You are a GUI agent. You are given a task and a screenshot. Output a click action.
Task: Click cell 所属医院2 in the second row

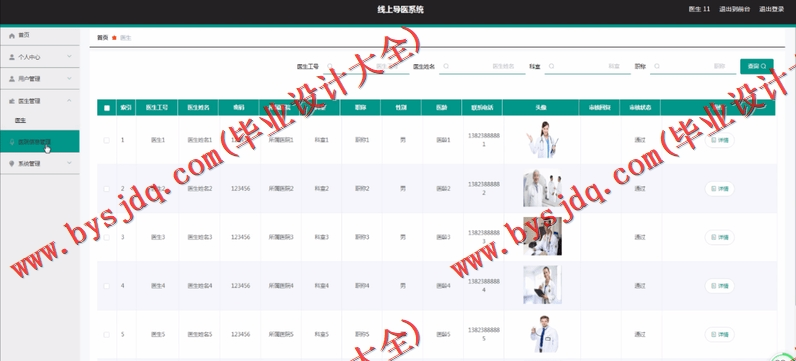pos(281,188)
